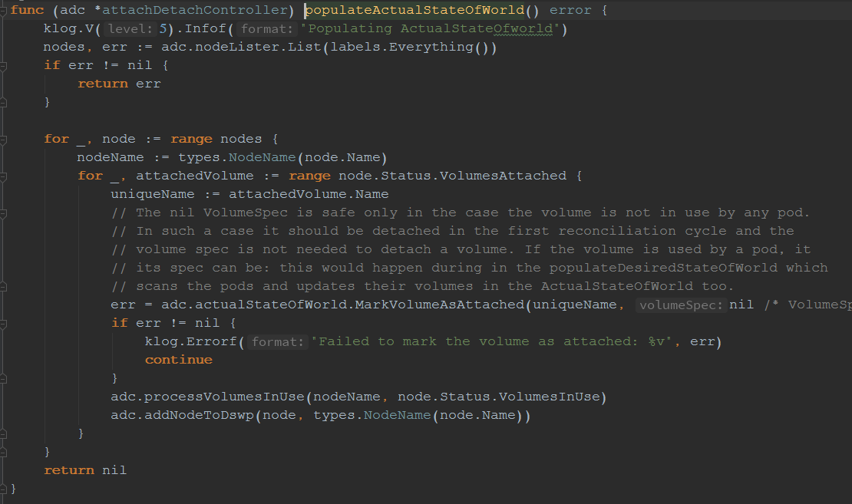Click the MarkVolumeAsAttached method call
The image size is (852, 504).
[x=440, y=305]
